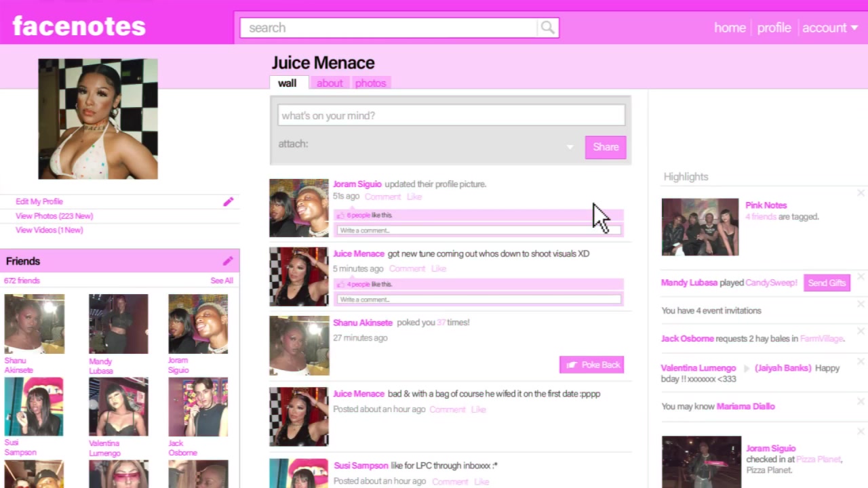Click the Send Gifts button
868x488 pixels.
point(827,283)
